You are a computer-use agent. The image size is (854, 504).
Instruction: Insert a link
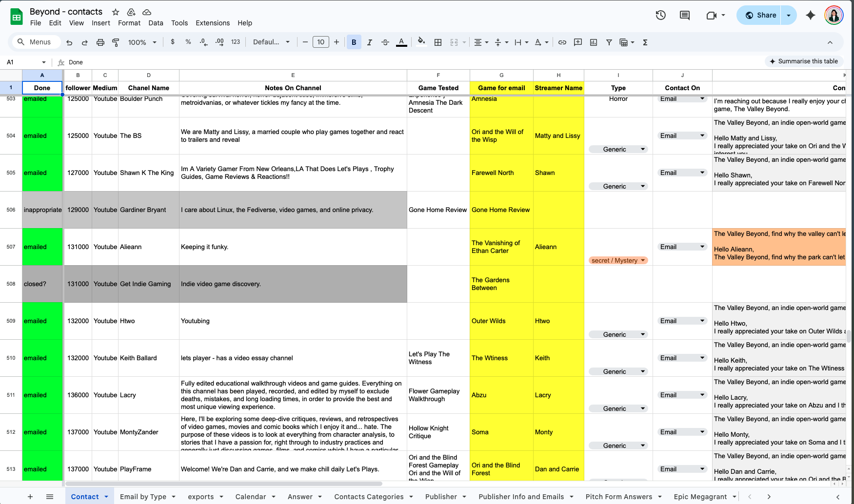562,42
